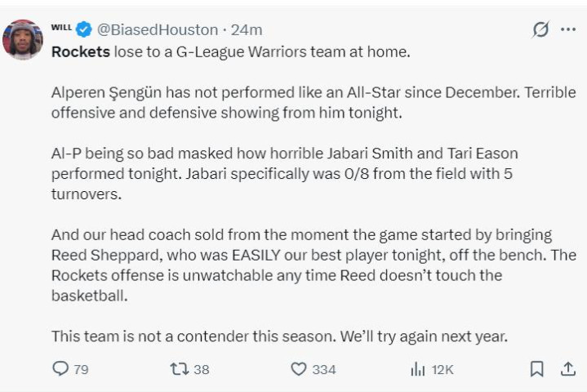The image size is (587, 392).
Task: Open the @BiasedHouston handle link
Action: pyautogui.click(x=158, y=29)
